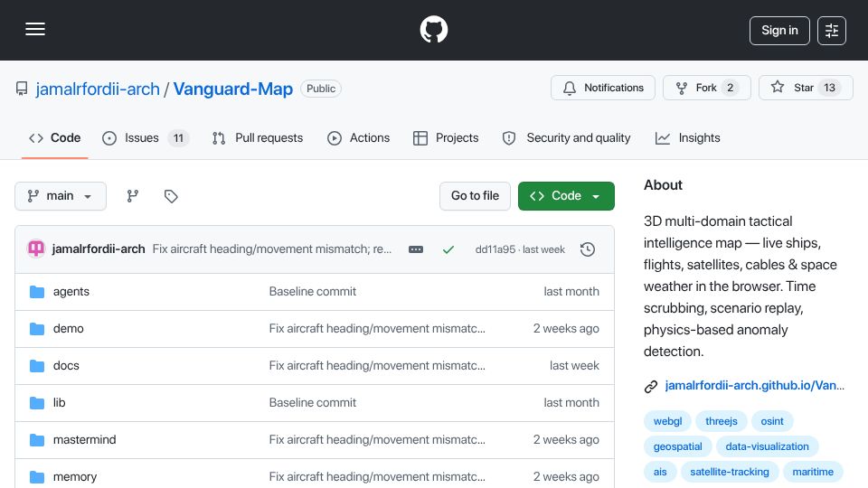The height and width of the screenshot is (488, 868).
Task: Click the mastermind folder icon
Action: tap(37, 440)
